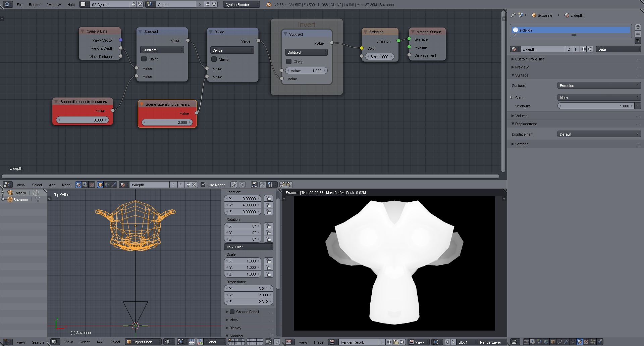644x346 pixels.
Task: Expand the Settings panel
Action: pos(522,144)
